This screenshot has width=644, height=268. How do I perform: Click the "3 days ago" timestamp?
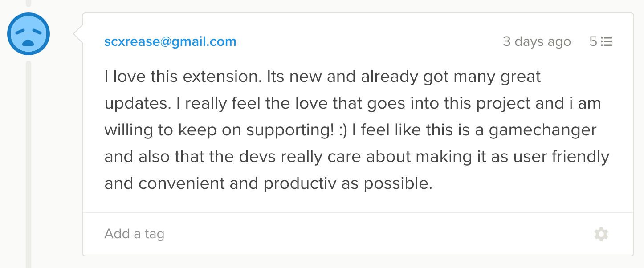[x=537, y=42]
